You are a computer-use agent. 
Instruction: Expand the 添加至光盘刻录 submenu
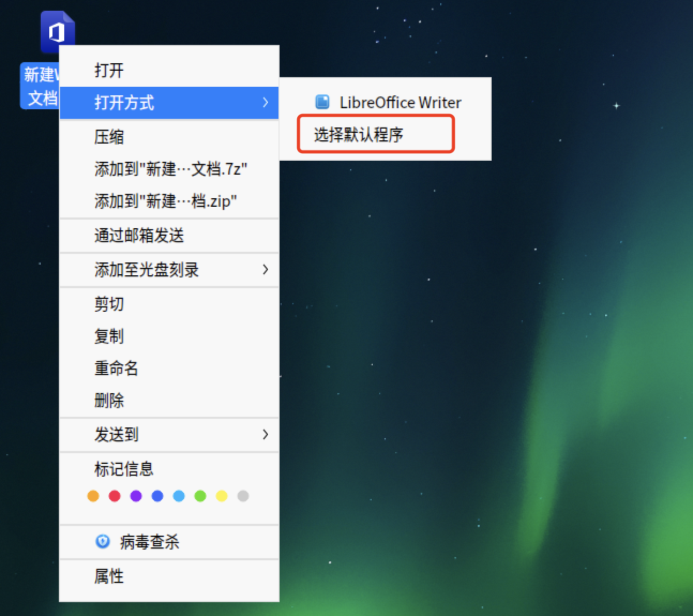pos(265,271)
